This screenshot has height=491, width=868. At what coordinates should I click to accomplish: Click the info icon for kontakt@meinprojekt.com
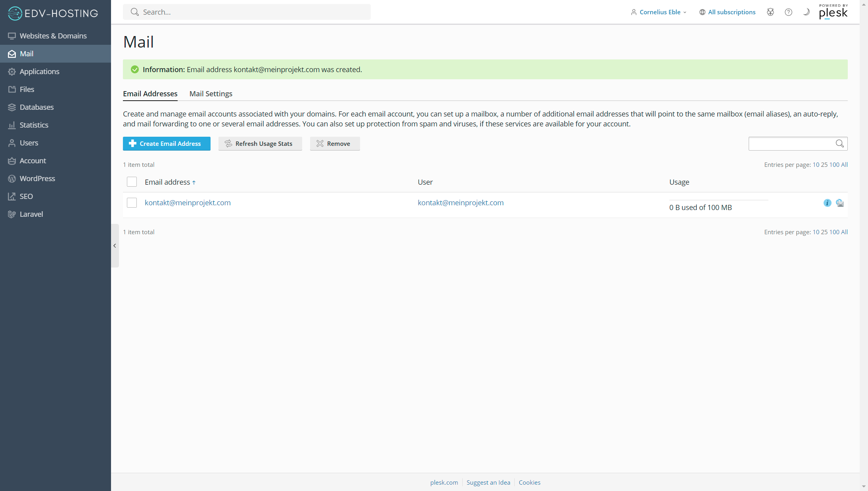(x=827, y=203)
